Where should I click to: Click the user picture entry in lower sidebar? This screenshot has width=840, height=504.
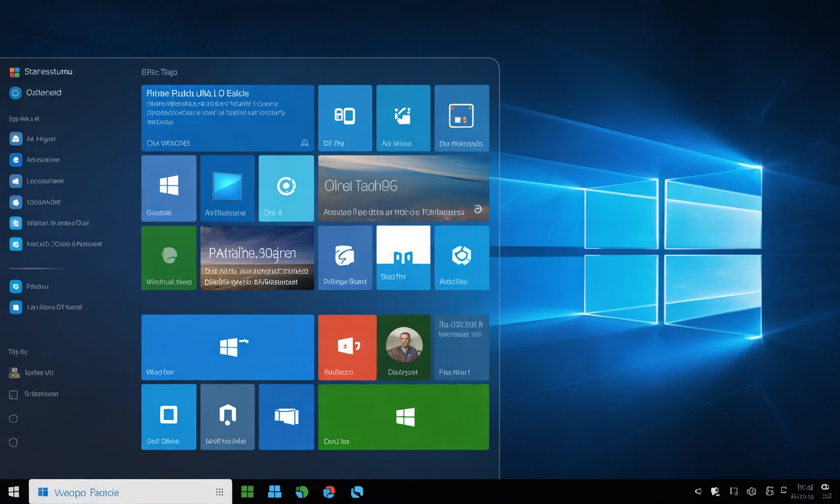31,373
